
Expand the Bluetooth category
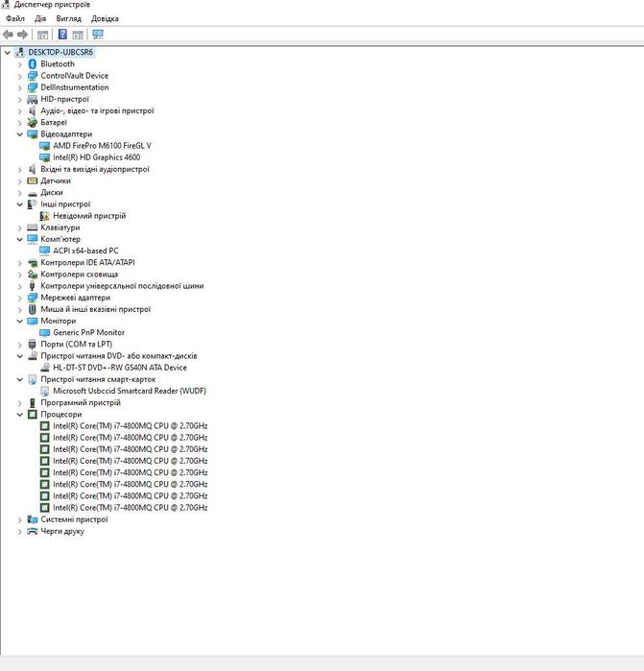20,64
